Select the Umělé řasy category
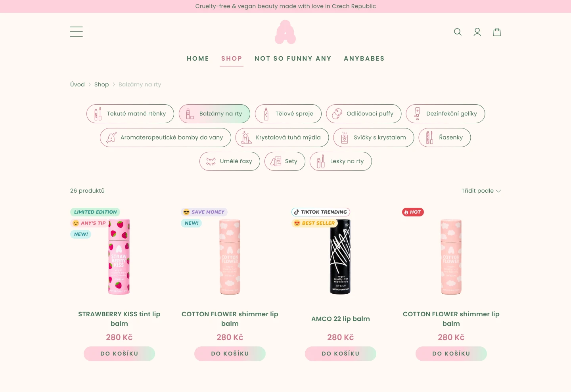The image size is (571, 392). tap(230, 161)
